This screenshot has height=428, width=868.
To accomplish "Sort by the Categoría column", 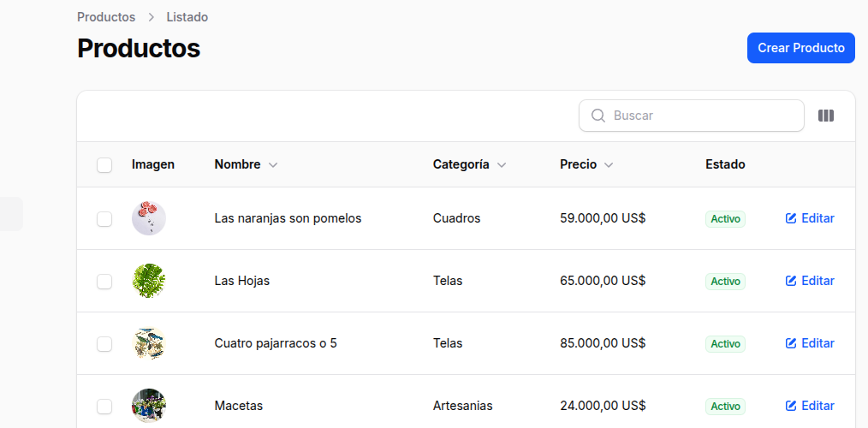I will pos(469,164).
